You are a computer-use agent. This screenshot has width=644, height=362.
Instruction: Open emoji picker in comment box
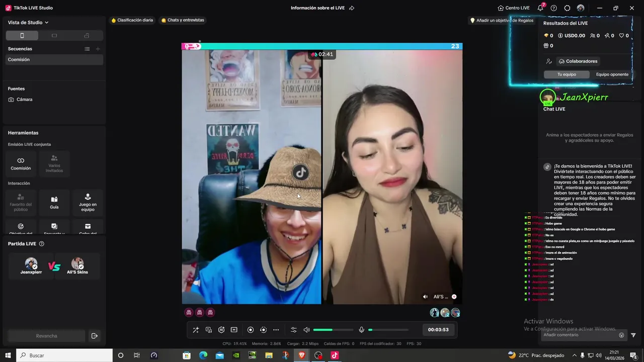click(x=621, y=335)
